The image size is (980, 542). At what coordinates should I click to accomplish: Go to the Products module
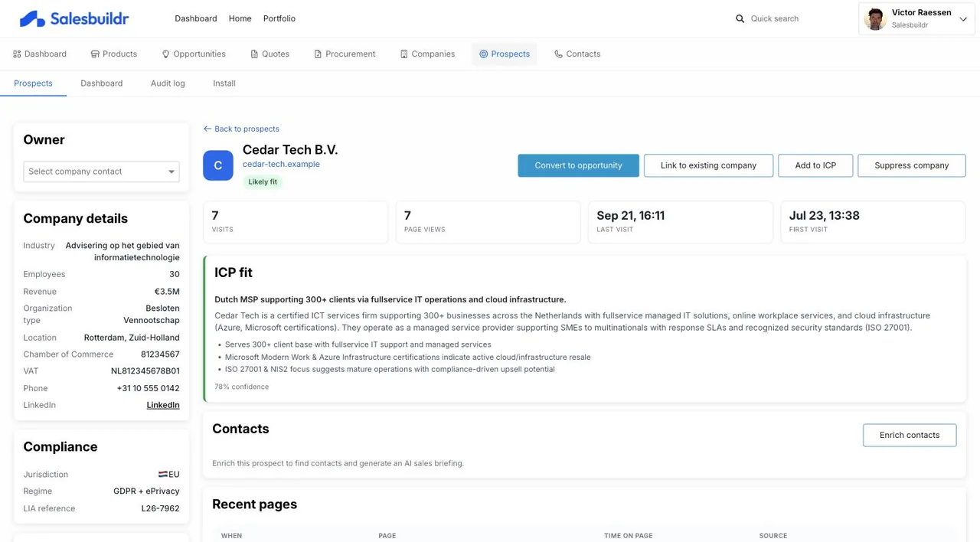[113, 54]
